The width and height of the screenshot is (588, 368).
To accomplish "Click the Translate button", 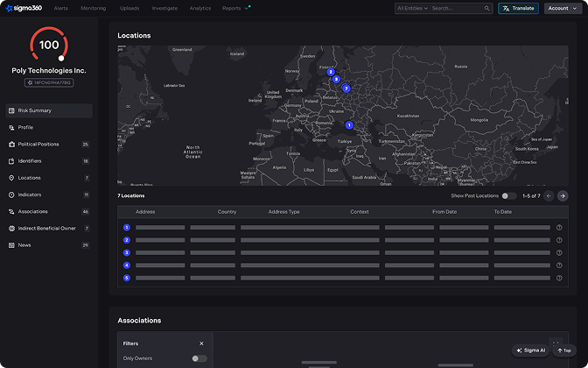I will 518,8.
